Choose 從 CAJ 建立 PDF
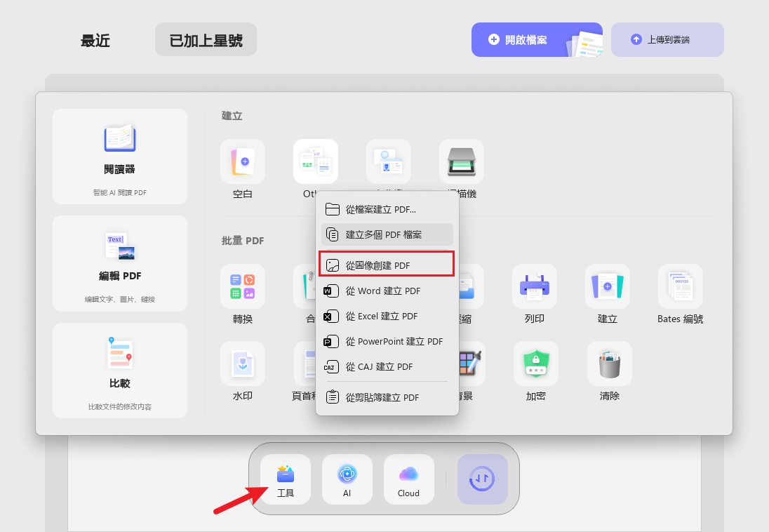 tap(387, 367)
